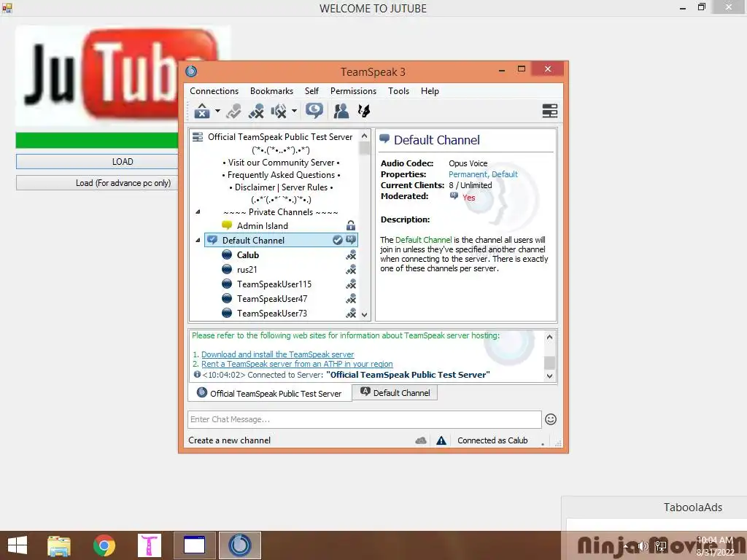This screenshot has height=560, width=747.
Task: Open Download and install the TeamSpeak server link
Action: tap(278, 355)
